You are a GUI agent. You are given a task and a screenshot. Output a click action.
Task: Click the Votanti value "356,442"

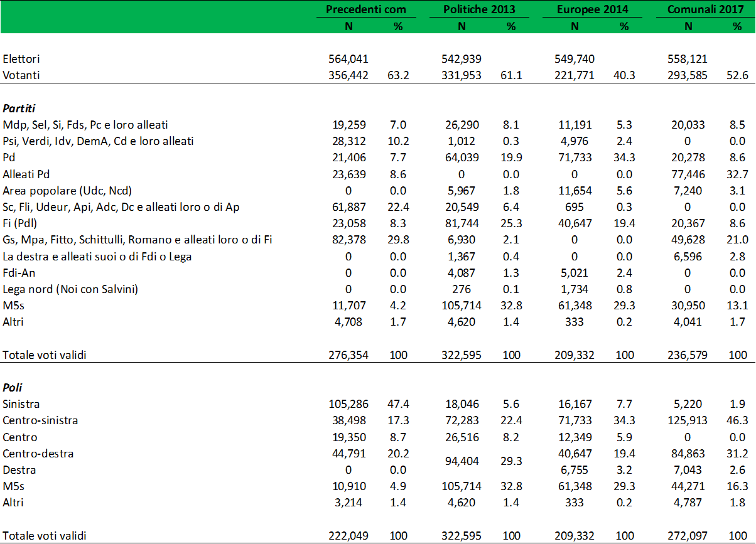[348, 75]
